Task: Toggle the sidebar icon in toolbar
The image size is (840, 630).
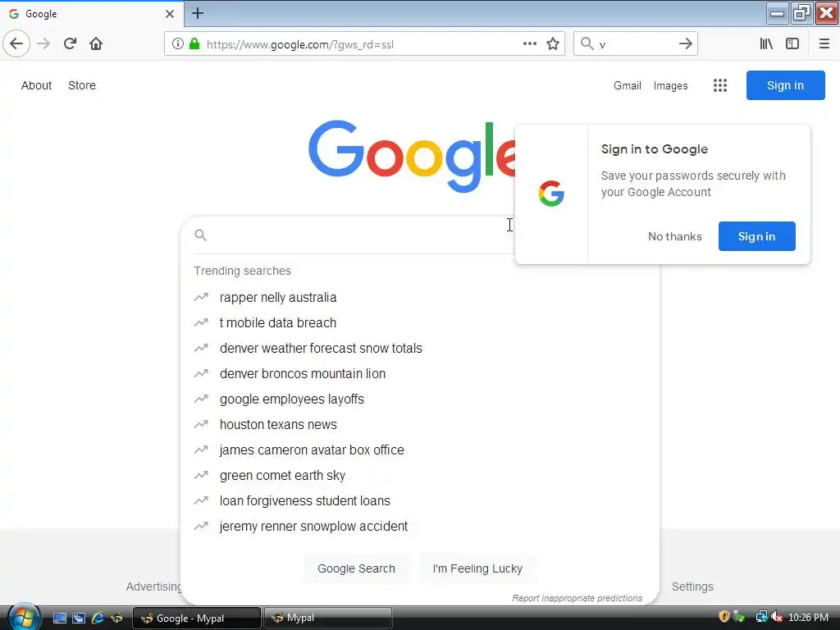Action: (792, 44)
